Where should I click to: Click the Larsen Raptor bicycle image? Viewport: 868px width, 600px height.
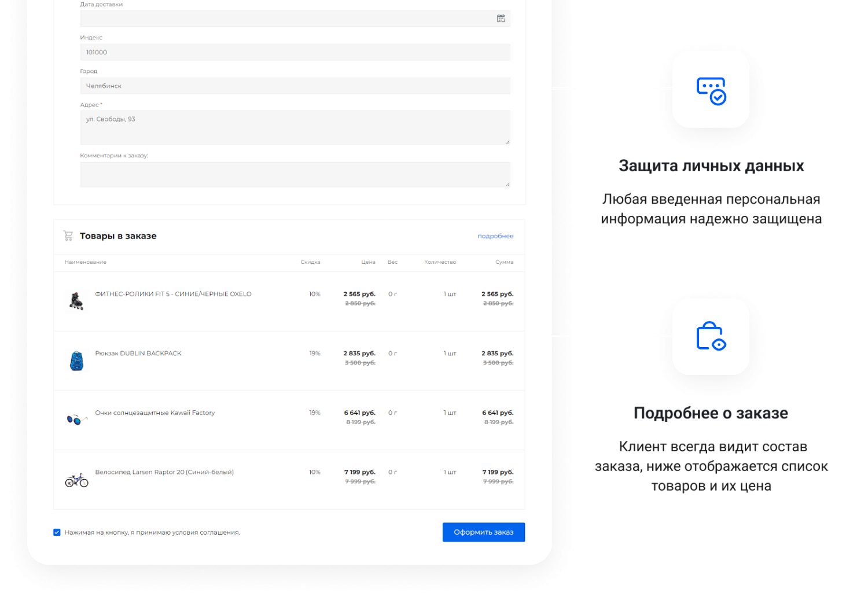click(76, 480)
